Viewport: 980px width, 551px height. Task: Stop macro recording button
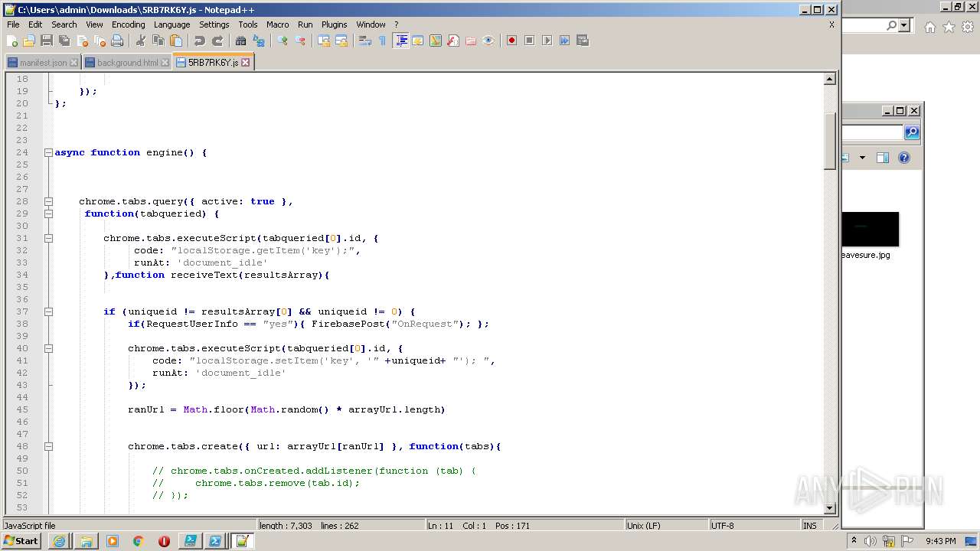coord(529,41)
